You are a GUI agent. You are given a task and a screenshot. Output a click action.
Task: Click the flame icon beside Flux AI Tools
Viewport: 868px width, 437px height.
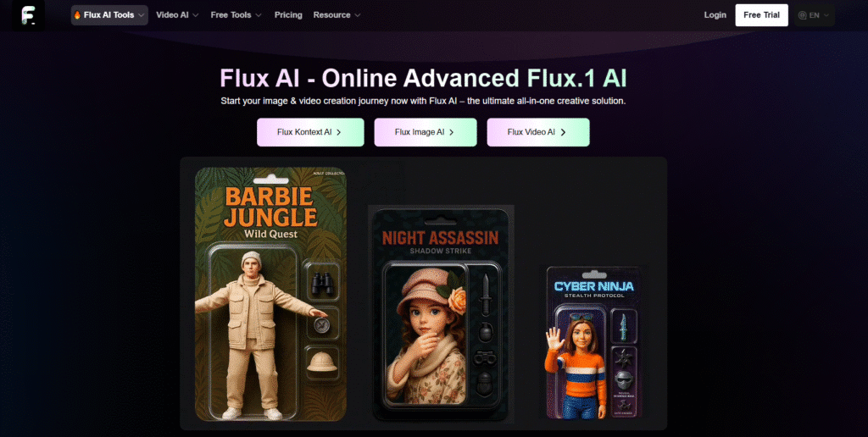77,15
